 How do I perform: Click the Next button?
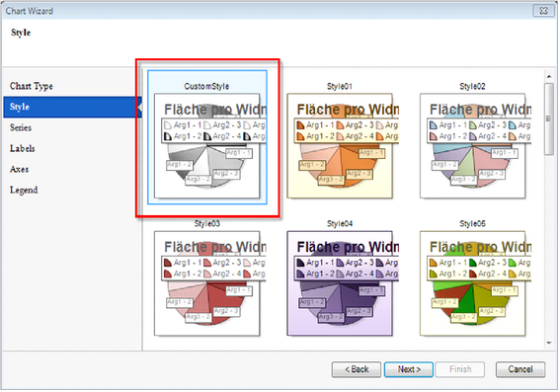[409, 369]
